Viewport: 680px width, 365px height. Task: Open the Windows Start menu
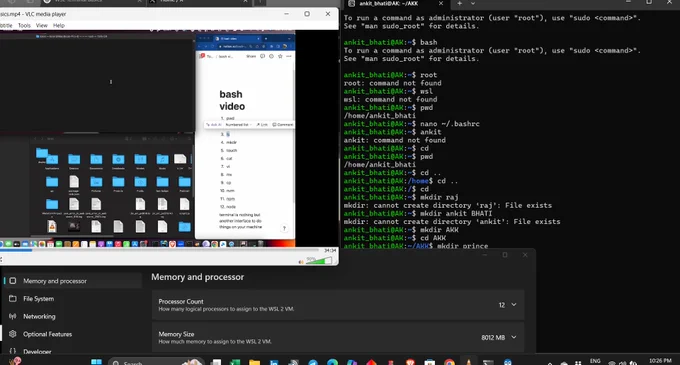(x=96, y=362)
